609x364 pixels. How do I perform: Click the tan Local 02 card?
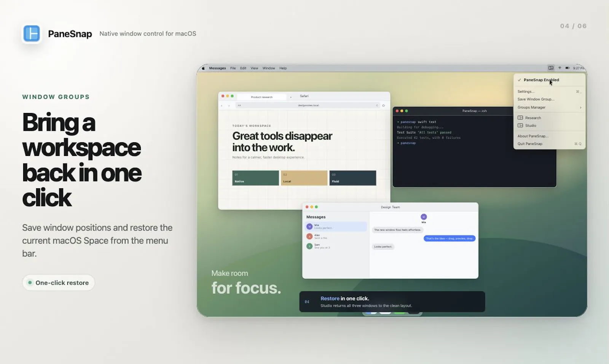[x=304, y=178]
